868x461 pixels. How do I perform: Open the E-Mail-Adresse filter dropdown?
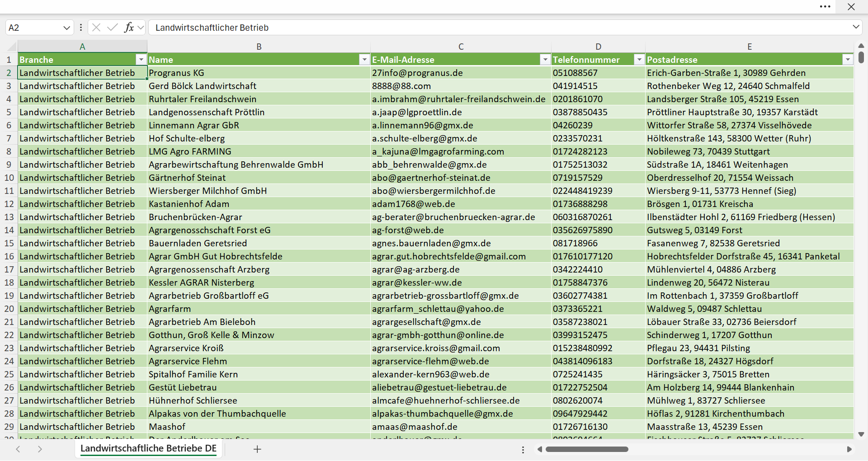pos(545,60)
